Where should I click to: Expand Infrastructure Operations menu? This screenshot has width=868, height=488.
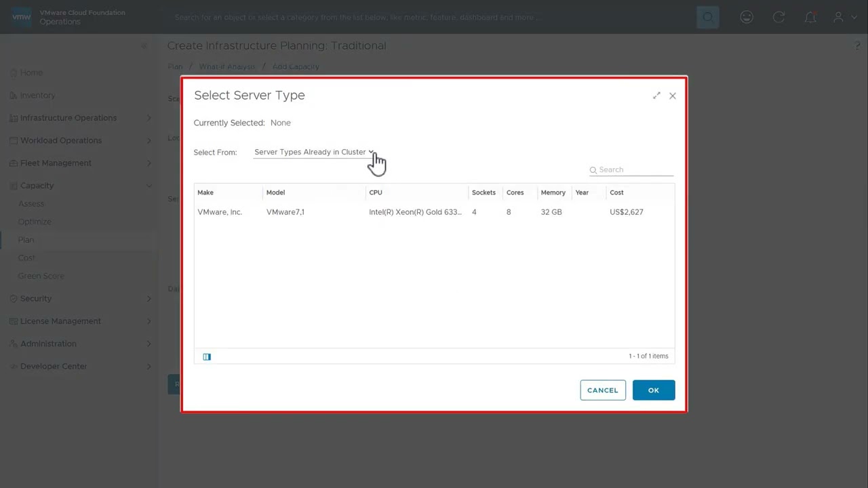point(68,118)
